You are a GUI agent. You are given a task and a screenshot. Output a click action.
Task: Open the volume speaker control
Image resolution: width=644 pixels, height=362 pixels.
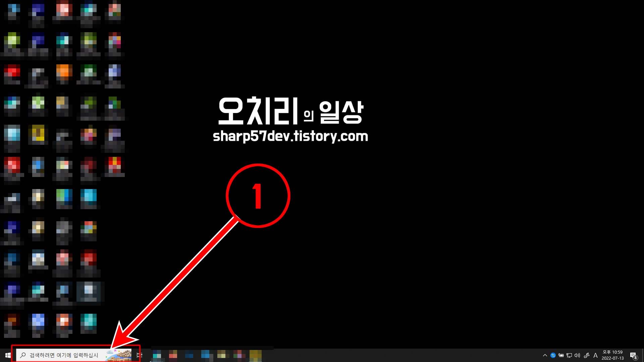pyautogui.click(x=577, y=355)
